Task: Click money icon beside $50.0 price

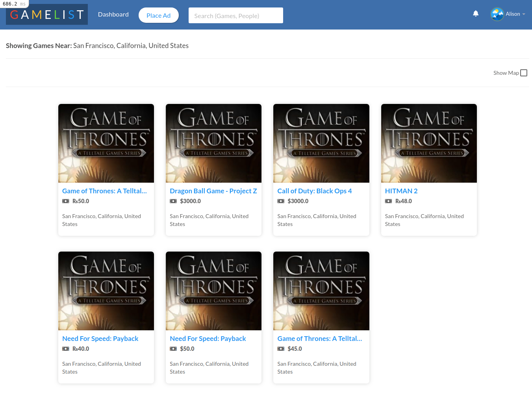Action: click(x=173, y=349)
